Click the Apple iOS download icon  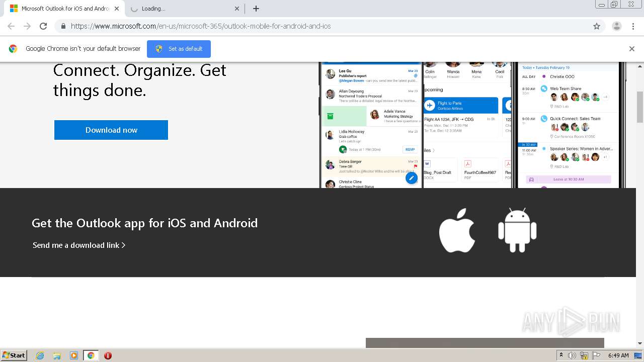tap(457, 231)
